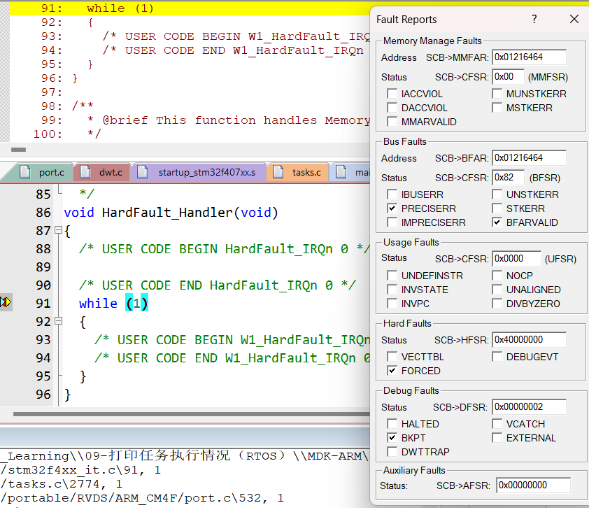Toggle the MMARVALID checkbox
Image resolution: width=589 pixels, height=508 pixels.
pyautogui.click(x=392, y=121)
